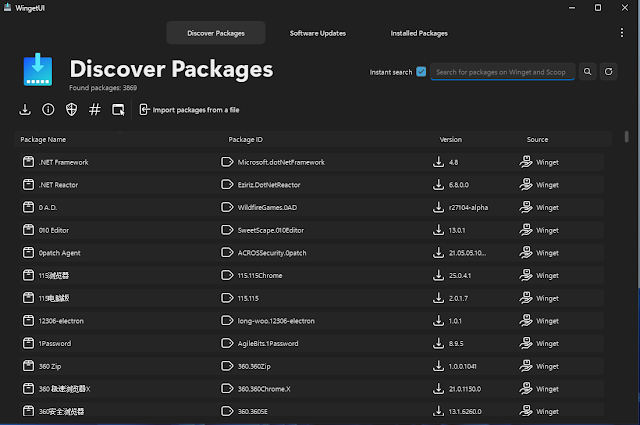Image resolution: width=640 pixels, height=425 pixels.
Task: Click the vertical scrollbar thumb of package list
Action: [626, 137]
